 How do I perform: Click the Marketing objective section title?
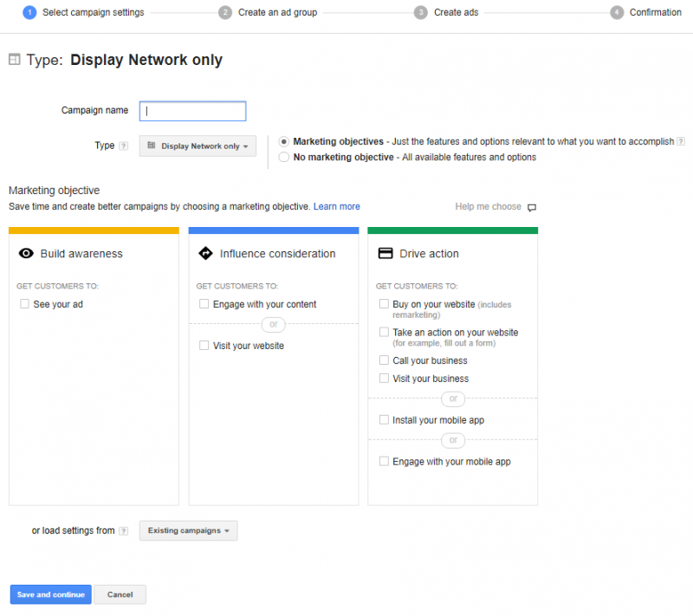(55, 191)
